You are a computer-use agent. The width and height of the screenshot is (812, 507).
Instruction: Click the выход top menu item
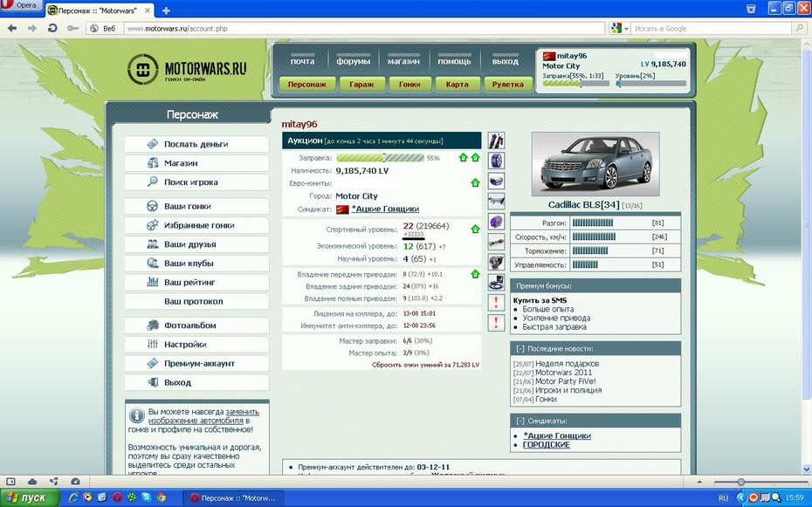tap(506, 61)
